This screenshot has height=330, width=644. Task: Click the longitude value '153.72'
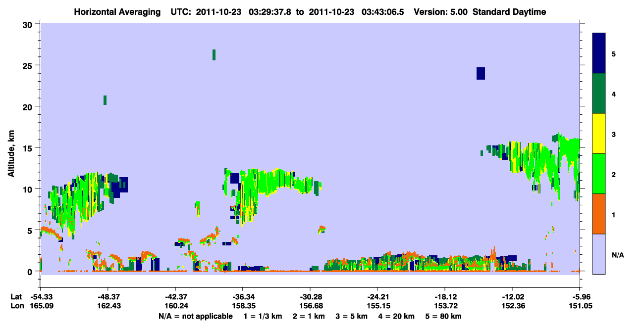click(x=445, y=306)
